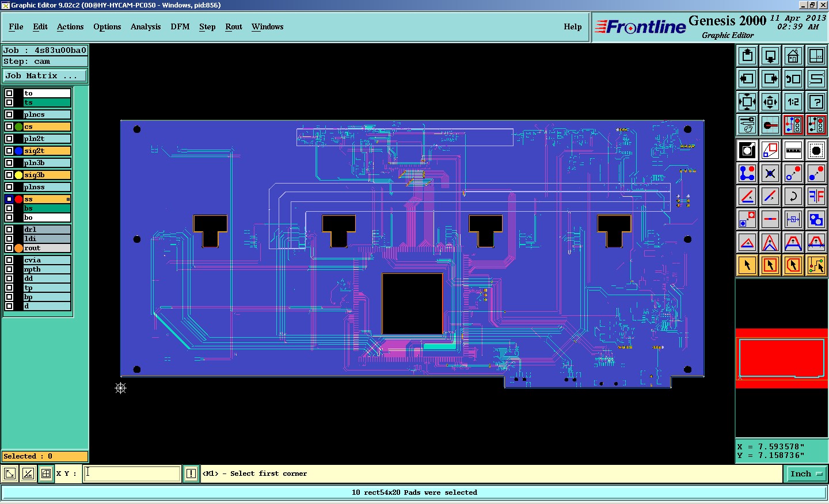Image resolution: width=829 pixels, height=504 pixels.
Task: Click the exclamation mark button near XY field
Action: point(191,474)
